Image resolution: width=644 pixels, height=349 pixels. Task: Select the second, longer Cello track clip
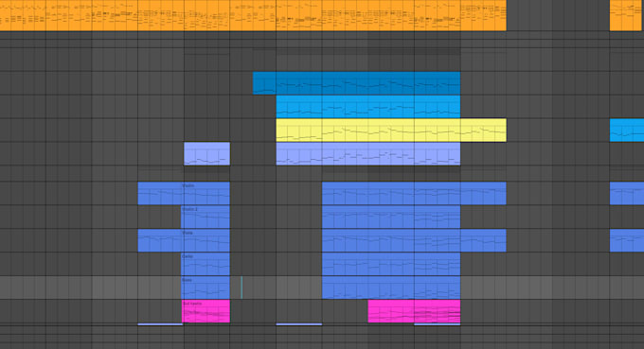[x=391, y=264]
